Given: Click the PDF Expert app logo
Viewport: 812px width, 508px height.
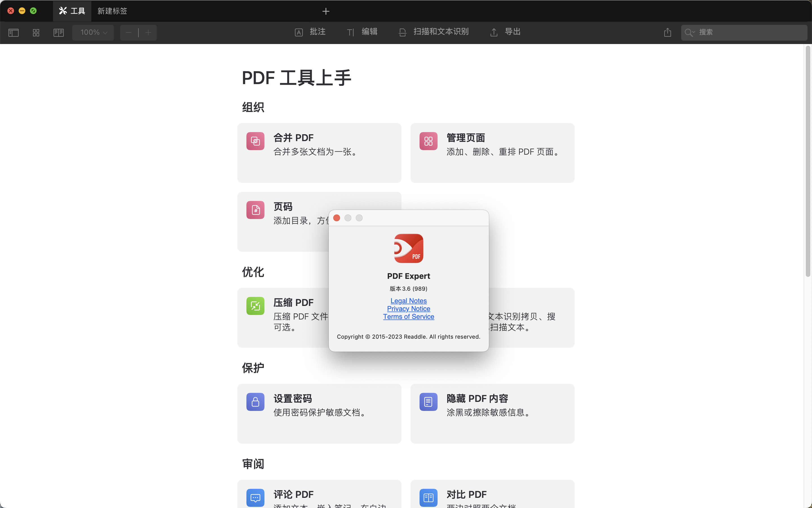Looking at the screenshot, I should point(408,248).
